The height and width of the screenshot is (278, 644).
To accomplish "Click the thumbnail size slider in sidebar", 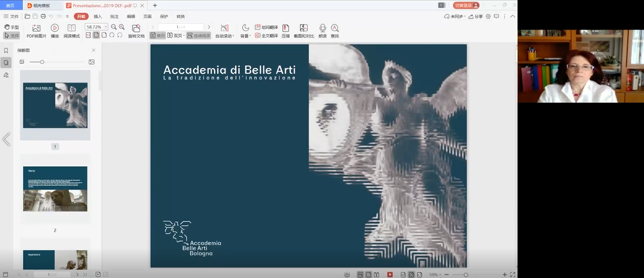I will [x=42, y=62].
